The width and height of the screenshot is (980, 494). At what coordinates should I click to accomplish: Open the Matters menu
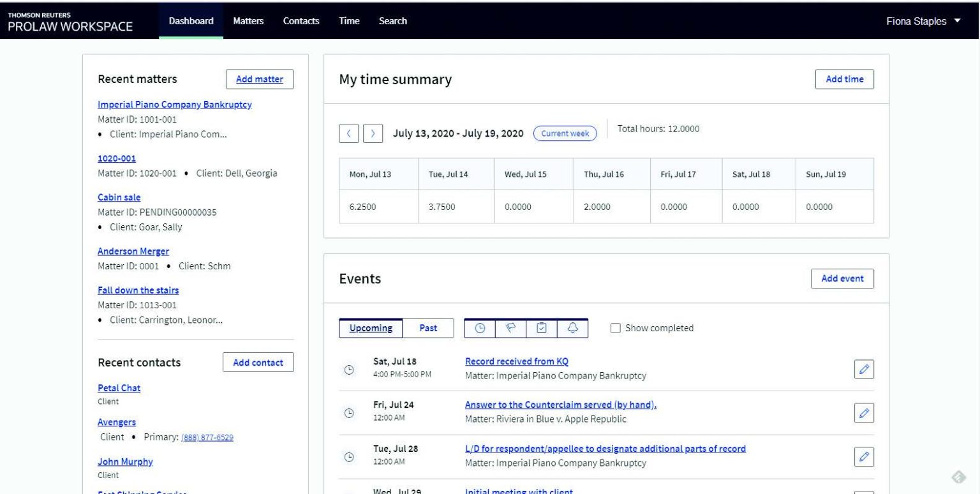[x=248, y=20]
